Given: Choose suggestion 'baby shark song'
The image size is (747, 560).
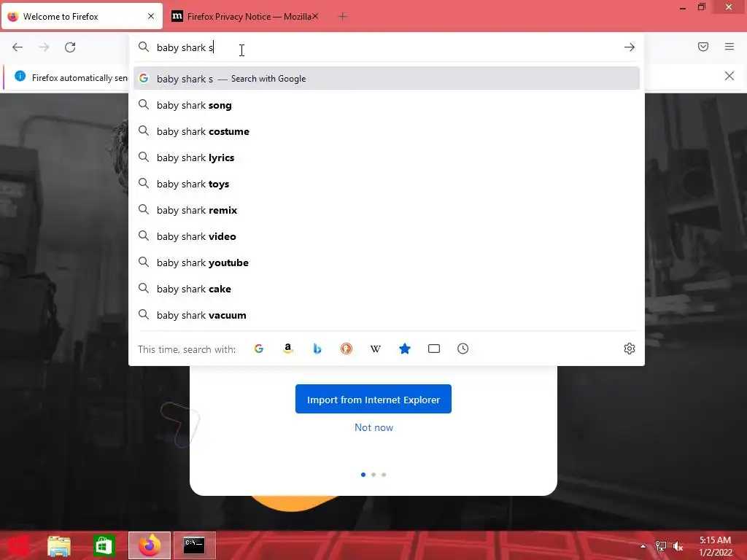Looking at the screenshot, I should click(x=387, y=105).
